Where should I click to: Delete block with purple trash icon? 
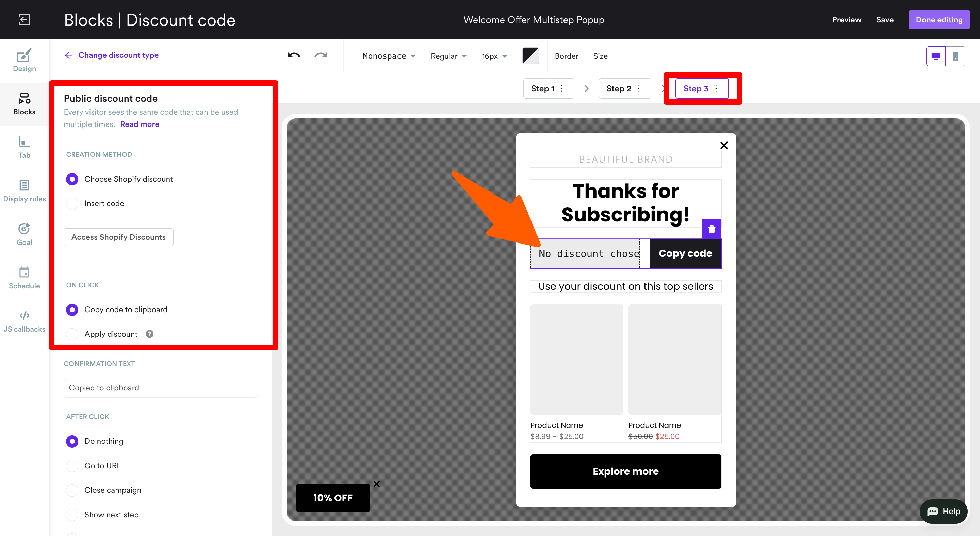coord(712,229)
